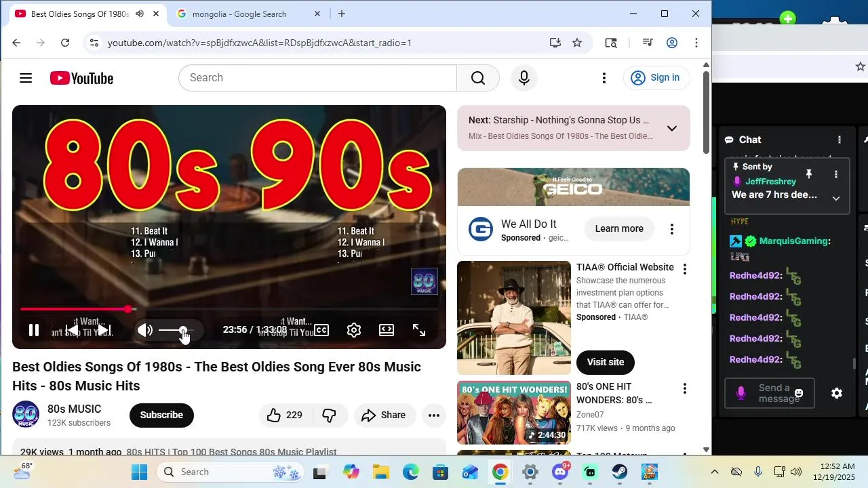The image size is (868, 488).
Task: Open more actions below the video
Action: tap(434, 415)
